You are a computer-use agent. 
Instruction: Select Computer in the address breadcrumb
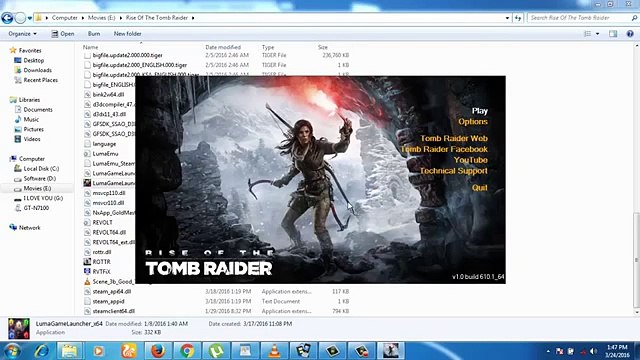pos(64,18)
